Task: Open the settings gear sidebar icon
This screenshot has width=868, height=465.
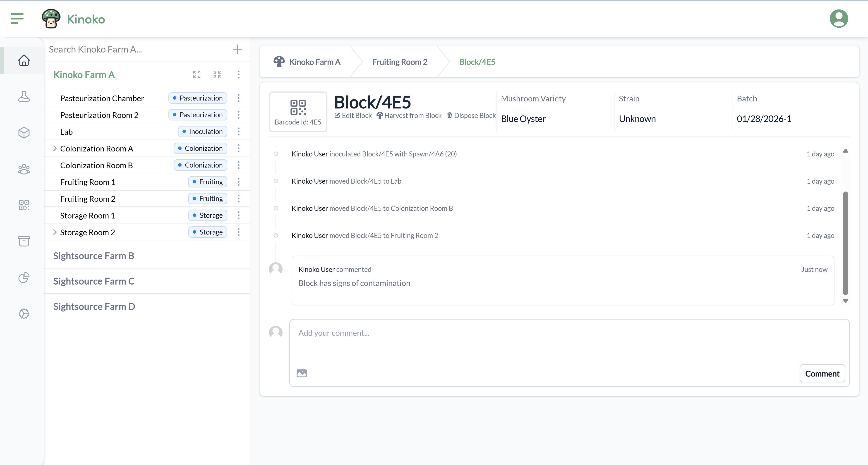Action: tap(24, 314)
